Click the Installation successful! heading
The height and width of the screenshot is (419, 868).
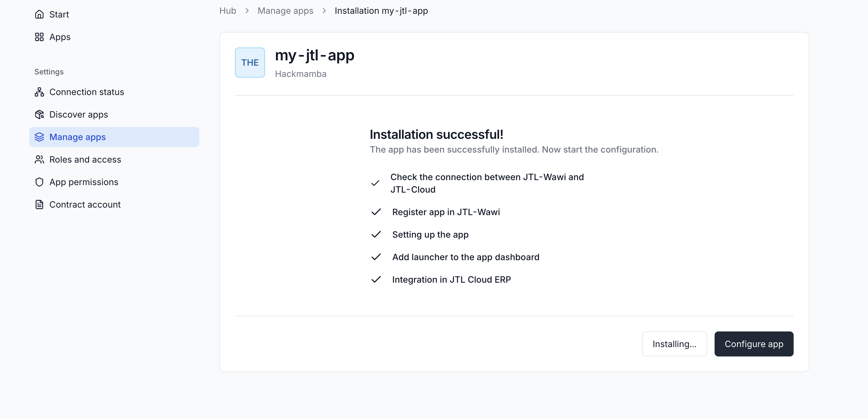coord(436,134)
